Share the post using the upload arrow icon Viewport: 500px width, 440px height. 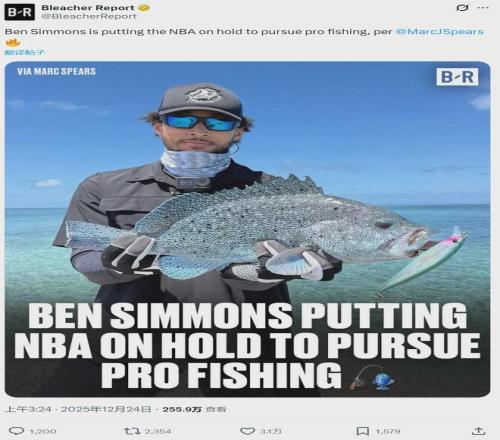coord(478,431)
